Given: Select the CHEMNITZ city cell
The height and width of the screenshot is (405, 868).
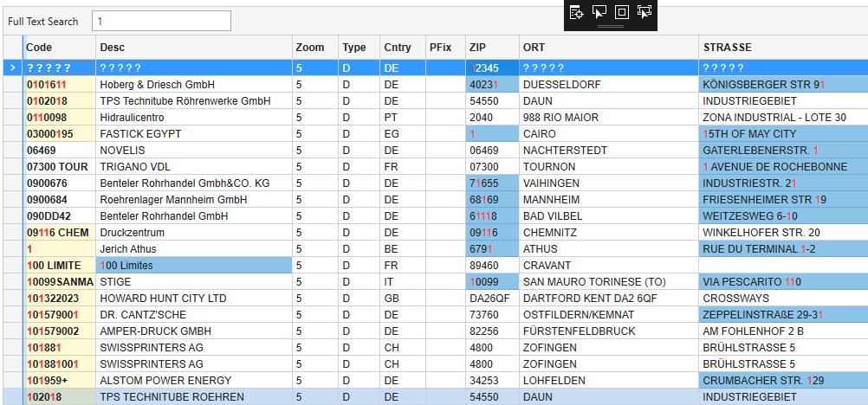Looking at the screenshot, I should (609, 233).
